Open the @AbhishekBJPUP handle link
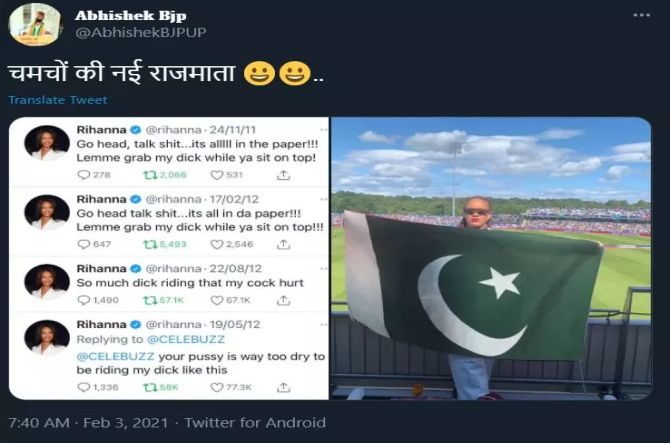Screen dimensions: 670x443 (x=141, y=32)
